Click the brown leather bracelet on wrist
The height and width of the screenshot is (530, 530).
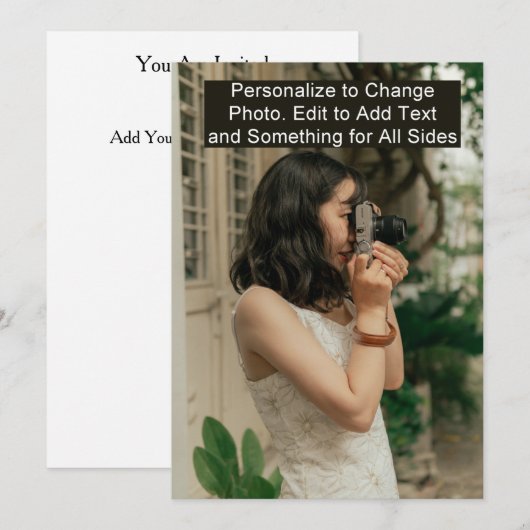pyautogui.click(x=374, y=336)
